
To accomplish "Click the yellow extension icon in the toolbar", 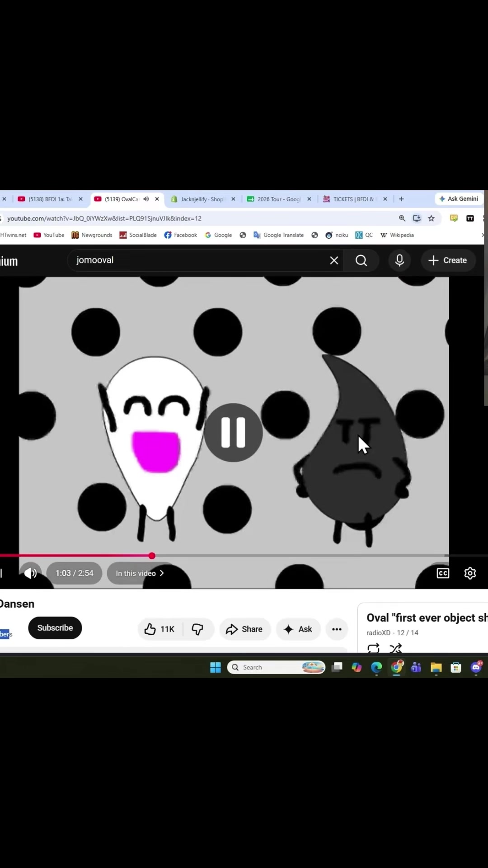I will (x=454, y=218).
